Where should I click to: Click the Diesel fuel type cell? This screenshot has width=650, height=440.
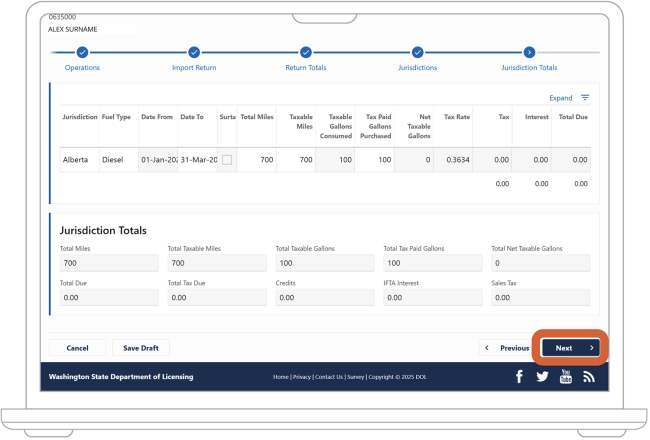pos(119,160)
